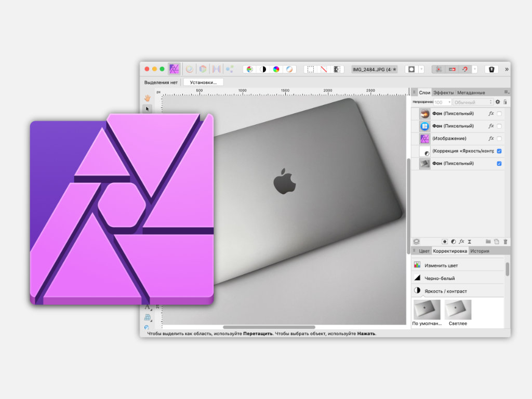
Task: Open the Layers panel options menu
Action: click(x=507, y=92)
